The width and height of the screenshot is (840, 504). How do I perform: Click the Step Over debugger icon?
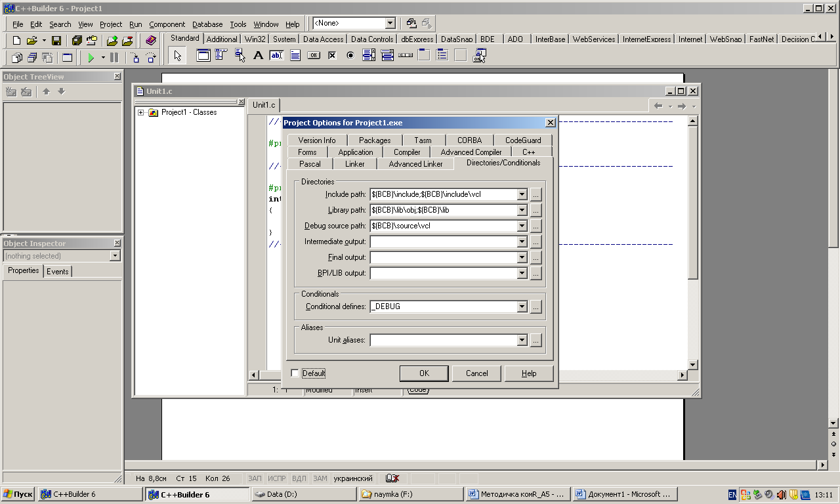(x=151, y=58)
